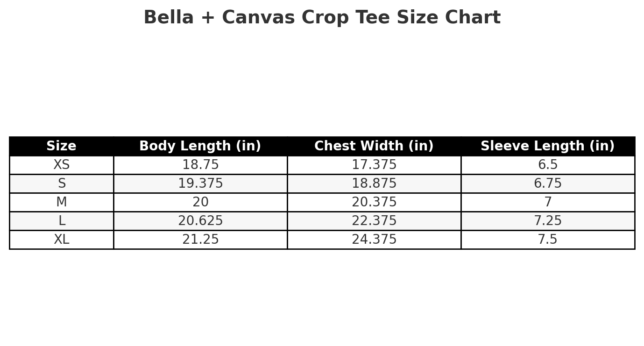Click chest width value 24.375
The width and height of the screenshot is (644, 346).
[374, 240]
